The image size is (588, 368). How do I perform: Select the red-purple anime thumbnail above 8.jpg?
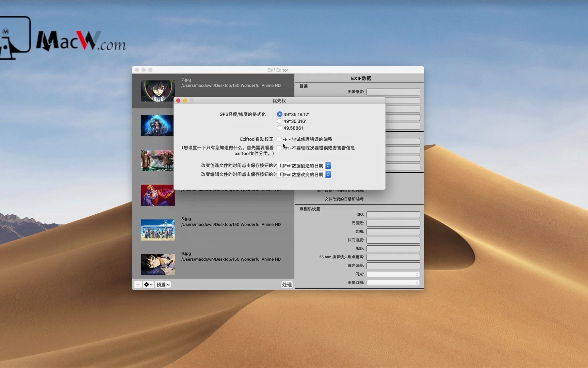(x=158, y=195)
